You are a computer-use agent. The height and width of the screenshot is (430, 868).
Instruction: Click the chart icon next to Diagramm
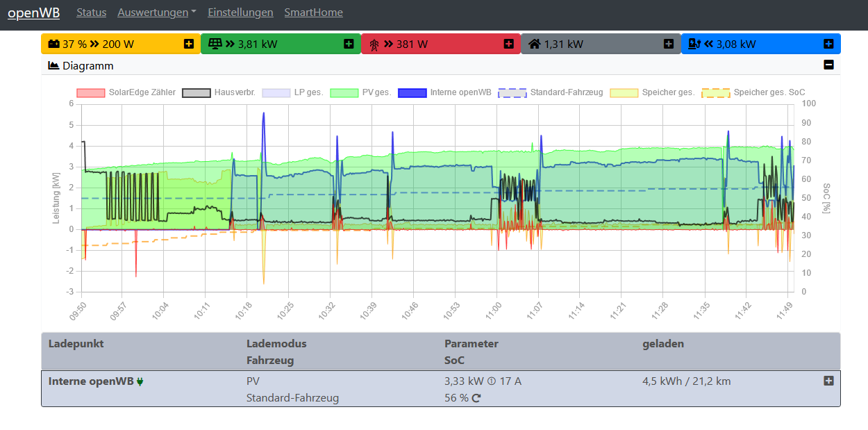click(x=53, y=66)
